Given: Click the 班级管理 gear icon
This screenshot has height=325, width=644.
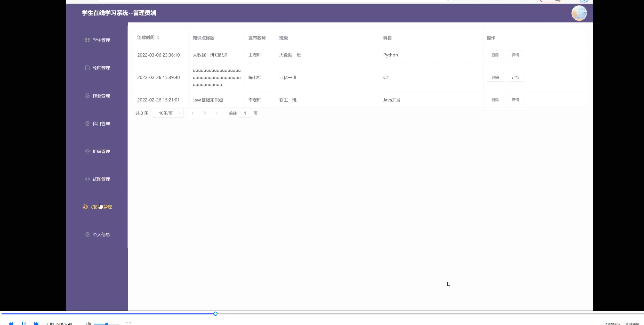Looking at the screenshot, I should click(x=87, y=151).
